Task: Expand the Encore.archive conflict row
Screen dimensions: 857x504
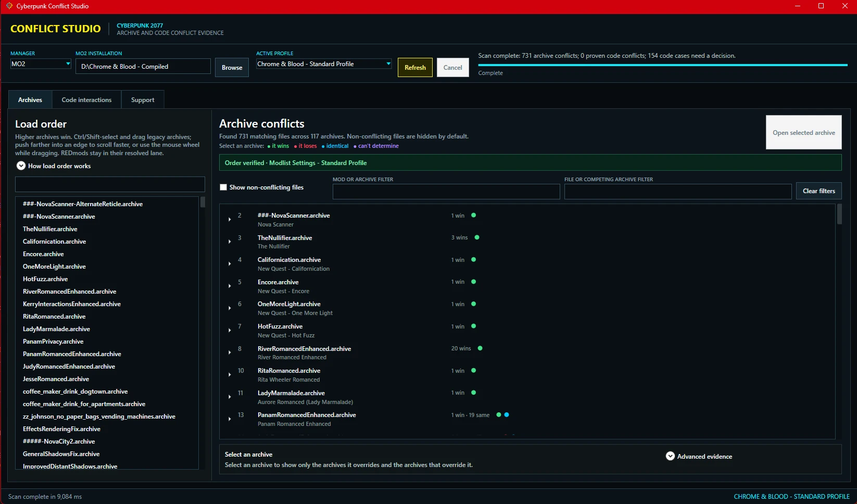Action: [230, 286]
